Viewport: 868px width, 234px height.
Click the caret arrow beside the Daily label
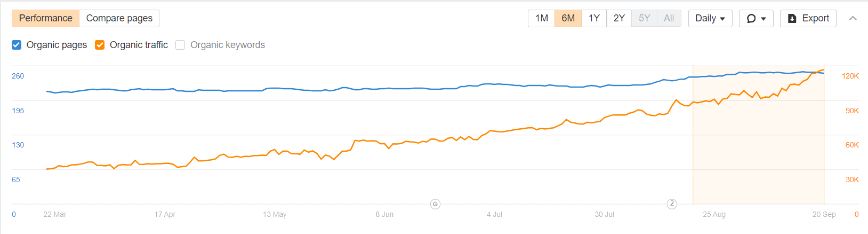722,19
